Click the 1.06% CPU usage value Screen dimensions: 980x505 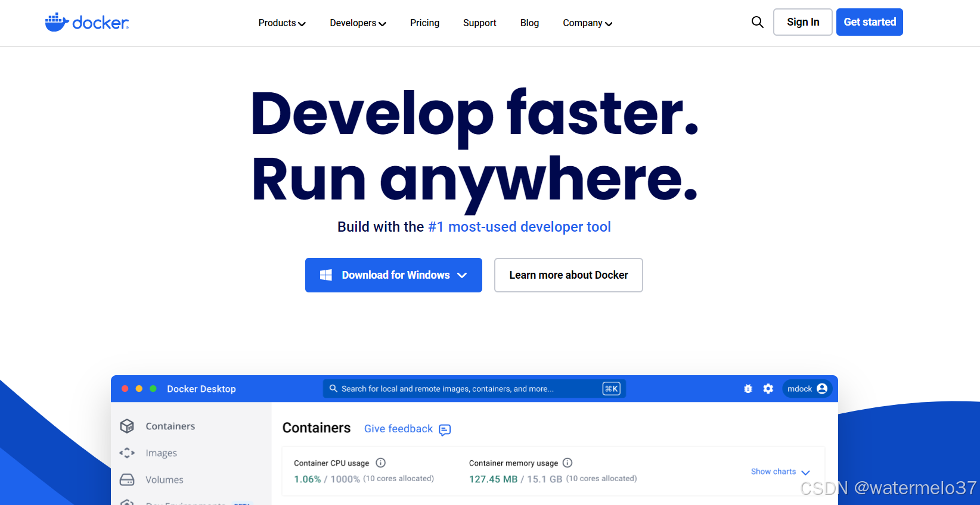point(308,479)
